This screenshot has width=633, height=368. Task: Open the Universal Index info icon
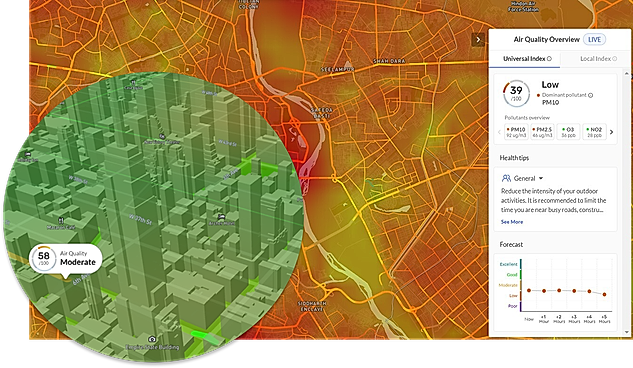point(549,59)
